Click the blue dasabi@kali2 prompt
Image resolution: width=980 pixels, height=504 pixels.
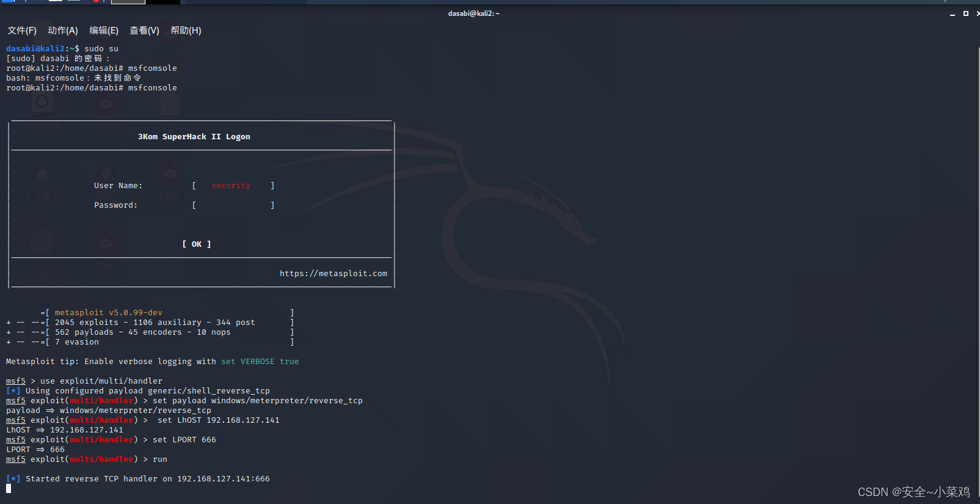[x=35, y=49]
